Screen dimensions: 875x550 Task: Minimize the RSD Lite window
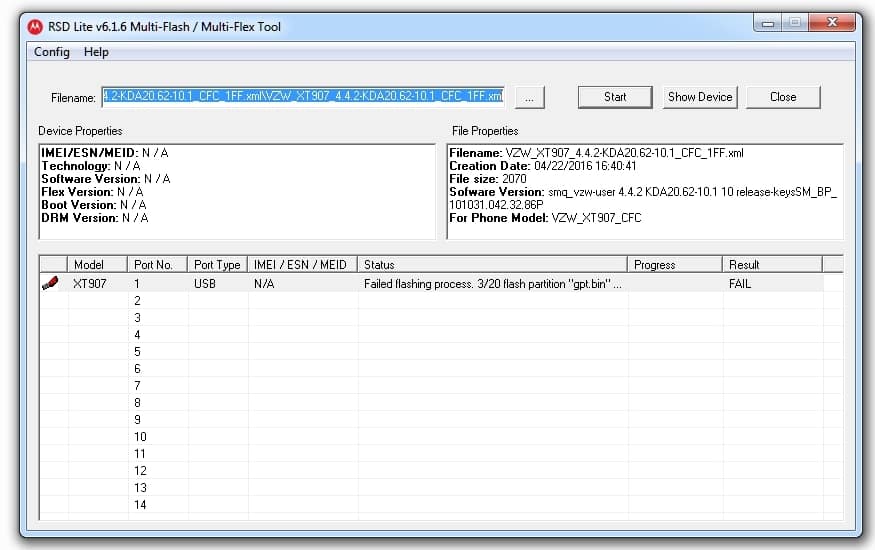[x=768, y=23]
